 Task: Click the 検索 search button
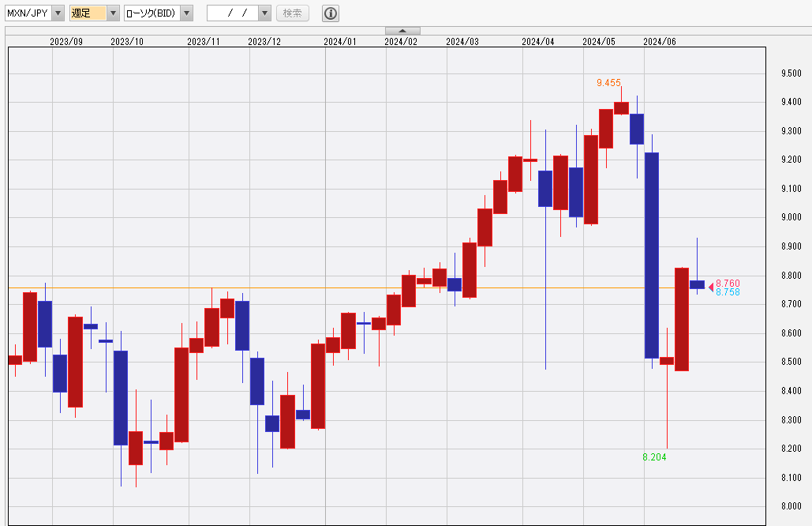pyautogui.click(x=293, y=13)
